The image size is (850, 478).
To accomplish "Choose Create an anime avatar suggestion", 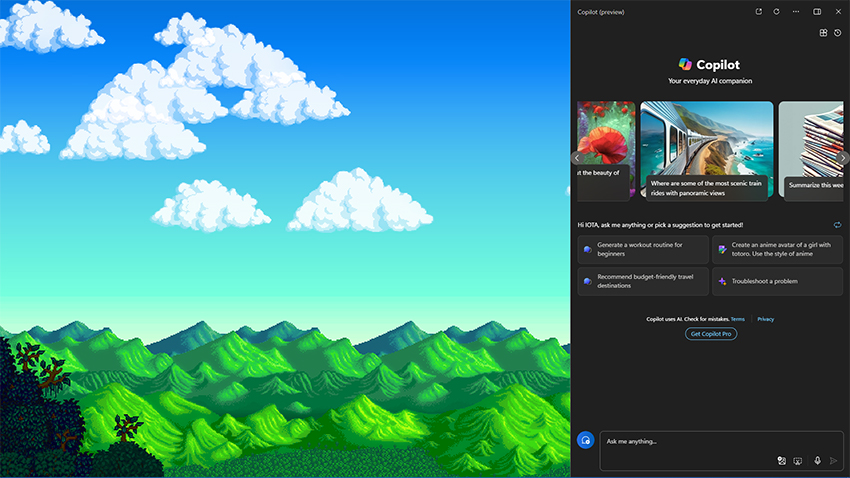I will [777, 249].
